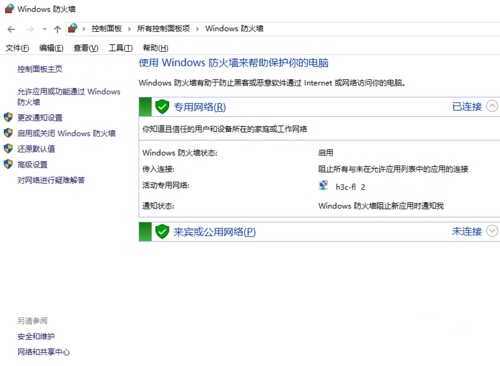The image size is (500, 366).
Task: Click shield icon beside 高级设置
Action: coord(8,164)
